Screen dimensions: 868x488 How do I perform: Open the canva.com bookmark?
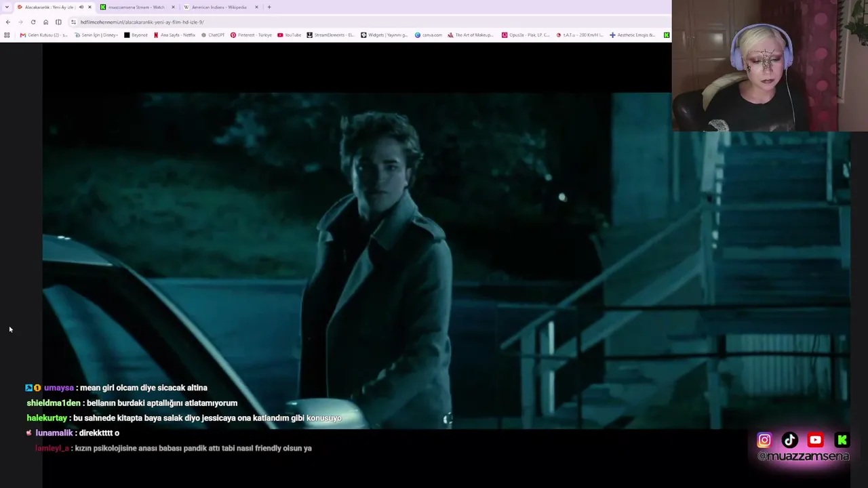[x=429, y=35]
